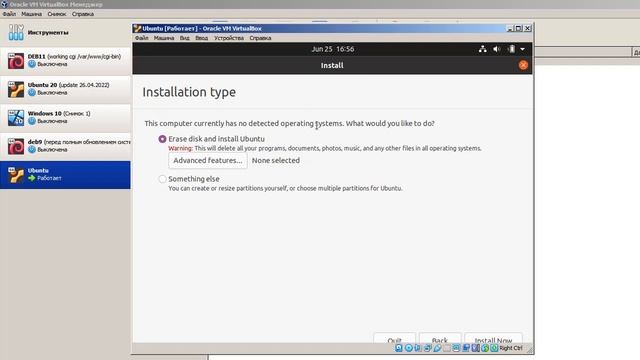Click the Инструменты tools icon in Manager
Viewport: 640px width, 360px height.
tap(16, 32)
